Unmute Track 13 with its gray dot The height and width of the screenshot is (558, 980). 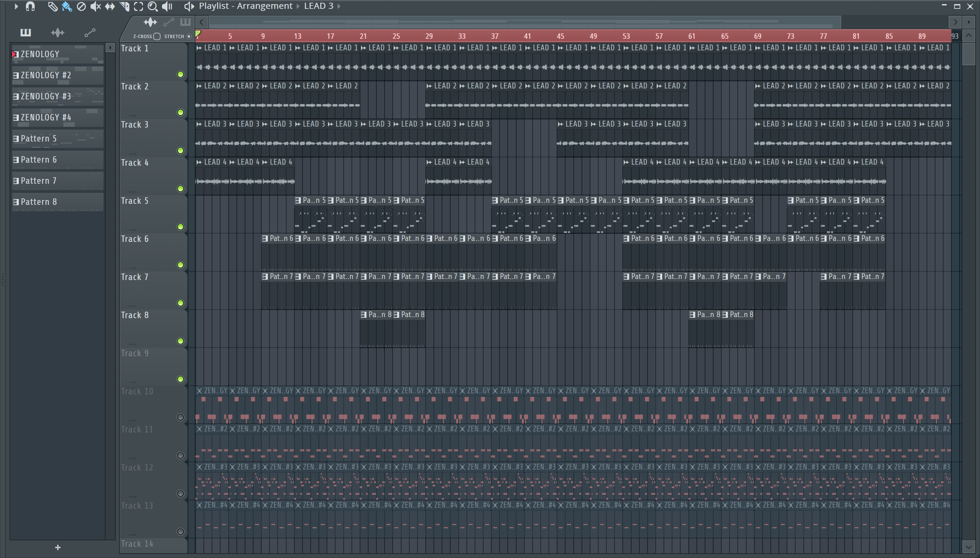click(x=180, y=531)
